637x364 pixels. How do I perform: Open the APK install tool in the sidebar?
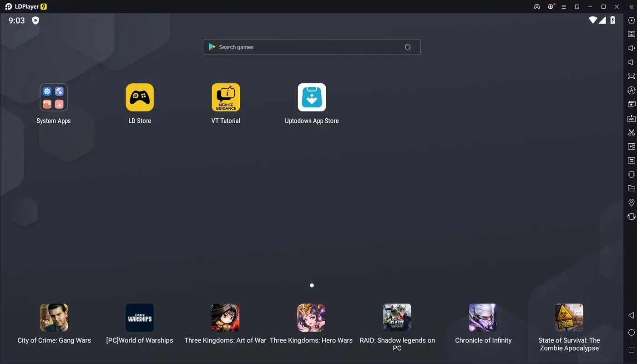point(631,118)
